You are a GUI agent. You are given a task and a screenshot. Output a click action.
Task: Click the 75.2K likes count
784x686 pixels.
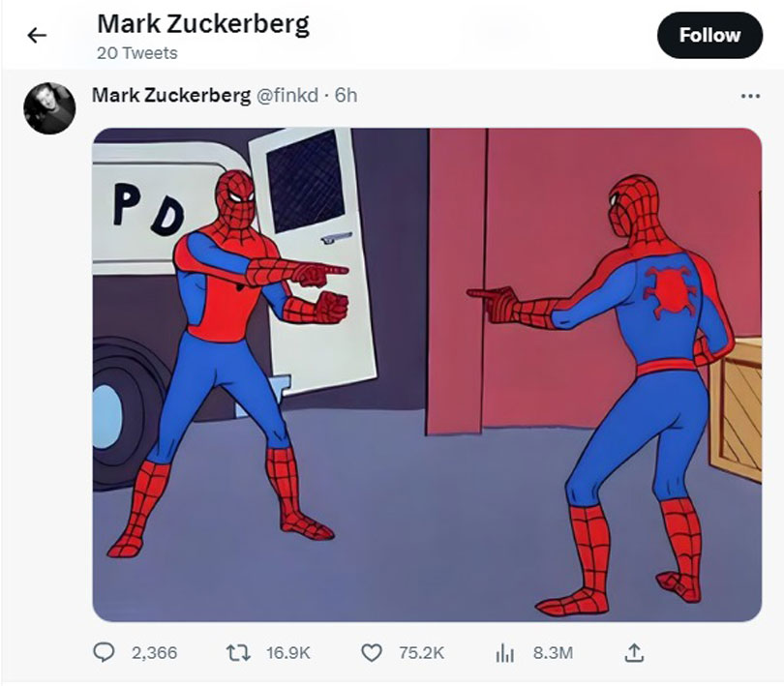point(421,653)
